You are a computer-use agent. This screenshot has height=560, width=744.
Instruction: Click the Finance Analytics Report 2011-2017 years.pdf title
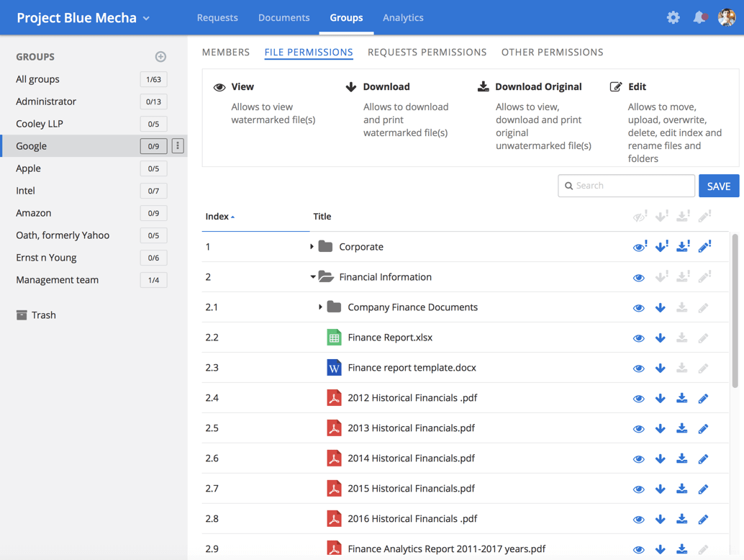tap(447, 549)
